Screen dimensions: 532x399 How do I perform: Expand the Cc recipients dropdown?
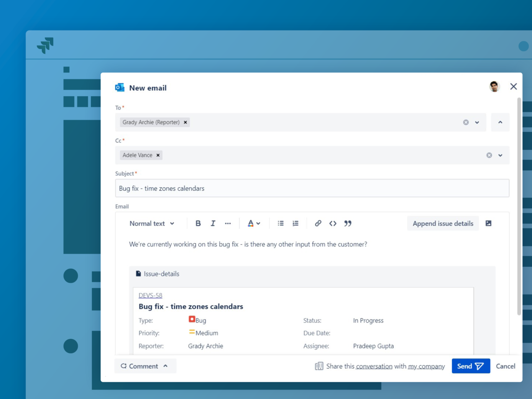pos(500,155)
